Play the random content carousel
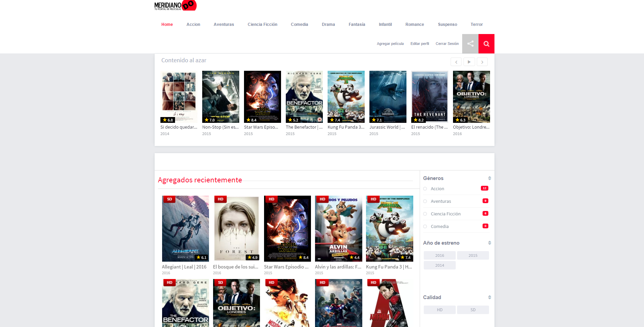 click(x=469, y=62)
